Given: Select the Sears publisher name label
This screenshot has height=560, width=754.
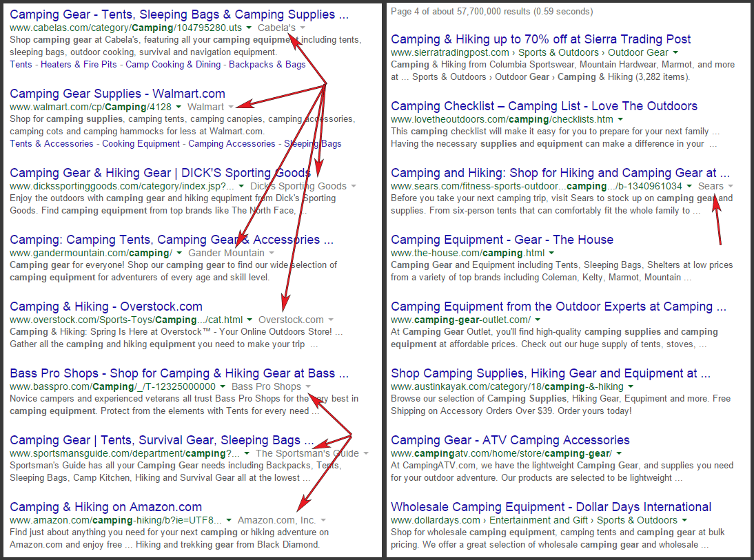Looking at the screenshot, I should click(711, 186).
